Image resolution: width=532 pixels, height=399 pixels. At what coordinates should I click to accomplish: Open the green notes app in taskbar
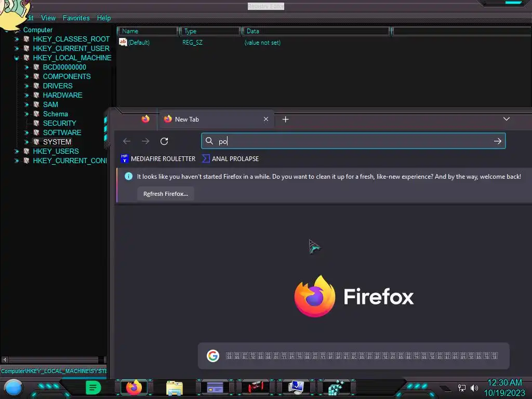[x=93, y=388]
